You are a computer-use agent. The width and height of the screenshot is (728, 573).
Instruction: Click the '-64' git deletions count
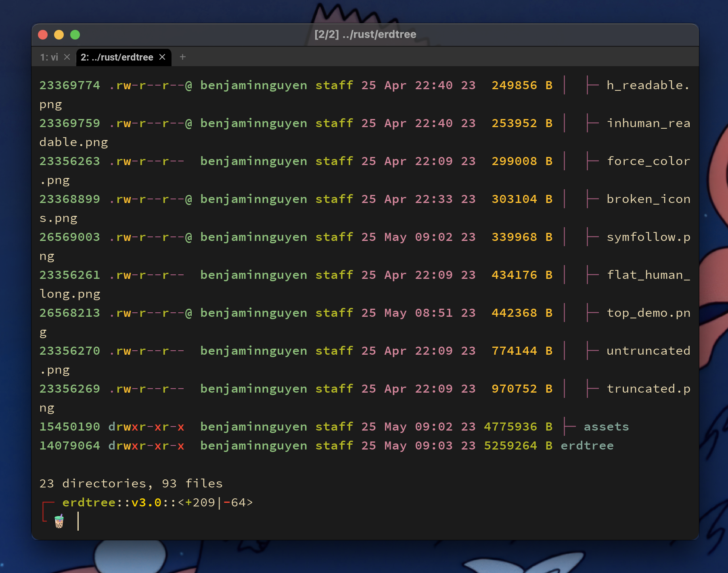click(x=234, y=502)
